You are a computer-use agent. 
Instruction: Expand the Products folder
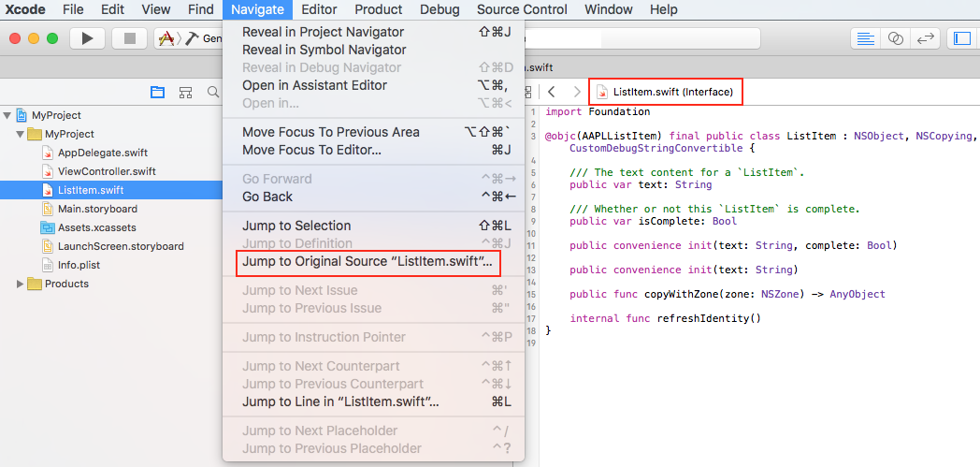coord(21,284)
